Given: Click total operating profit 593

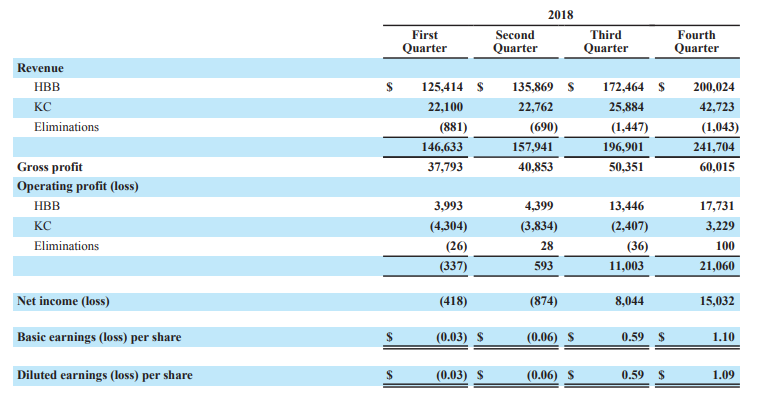Looking at the screenshot, I should [544, 266].
